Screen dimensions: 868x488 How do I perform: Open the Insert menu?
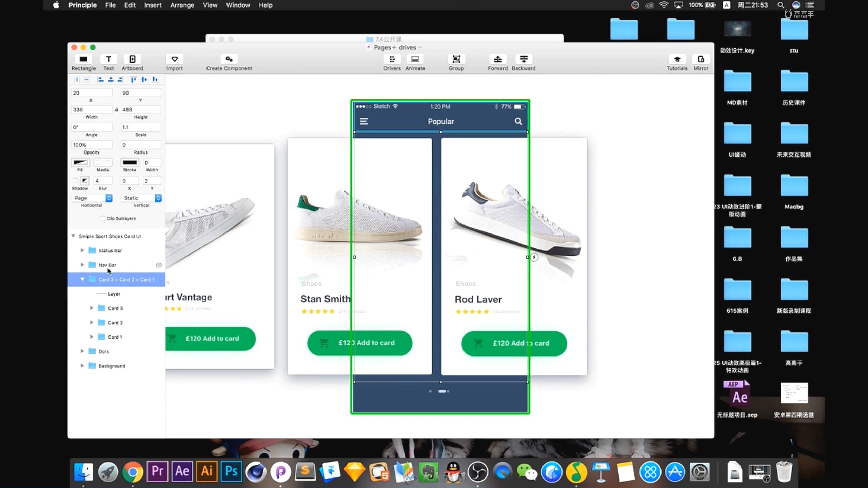[x=153, y=5]
